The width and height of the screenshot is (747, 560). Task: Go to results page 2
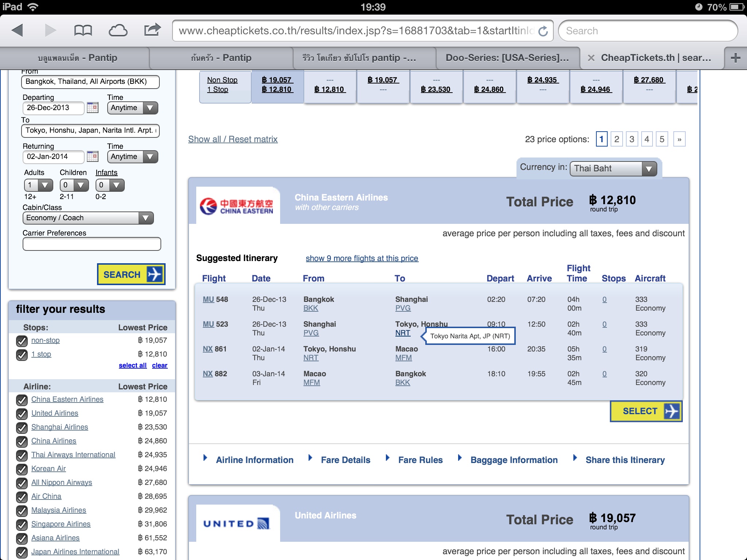coord(617,139)
